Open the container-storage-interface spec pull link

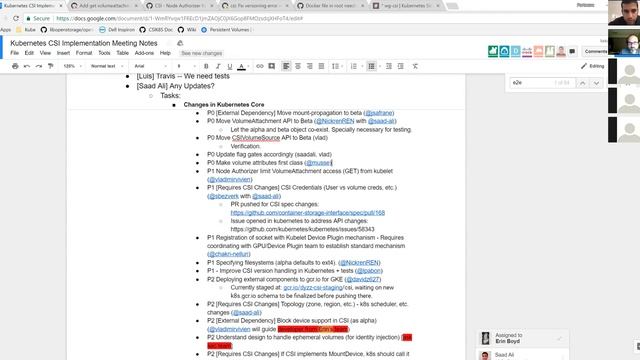308,213
